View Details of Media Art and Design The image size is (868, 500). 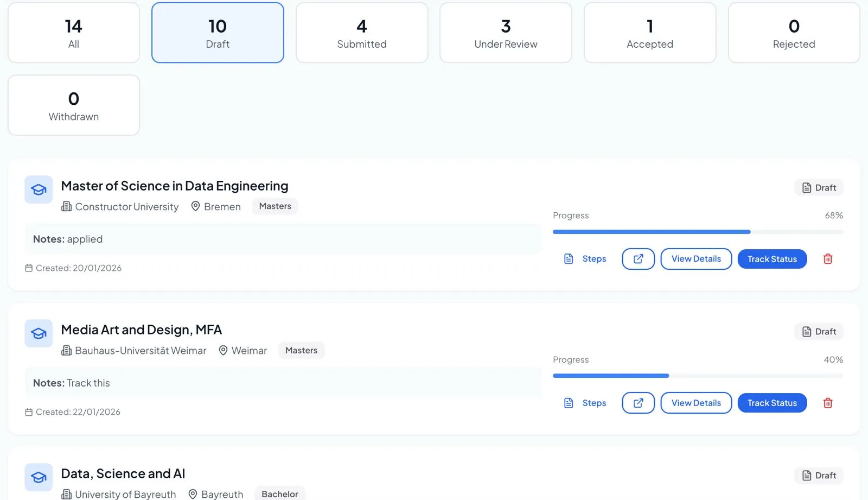click(696, 403)
